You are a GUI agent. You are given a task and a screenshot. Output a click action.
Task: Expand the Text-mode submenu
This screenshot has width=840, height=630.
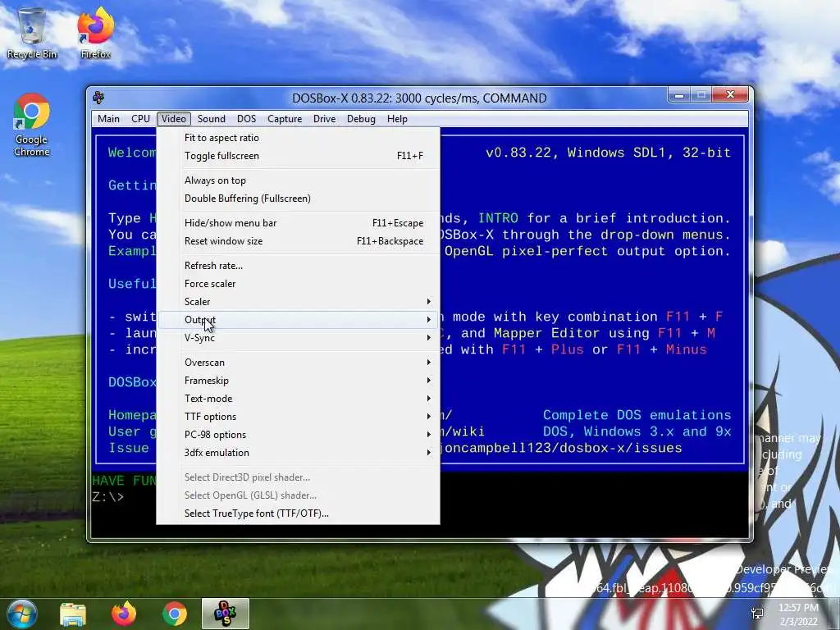click(298, 399)
